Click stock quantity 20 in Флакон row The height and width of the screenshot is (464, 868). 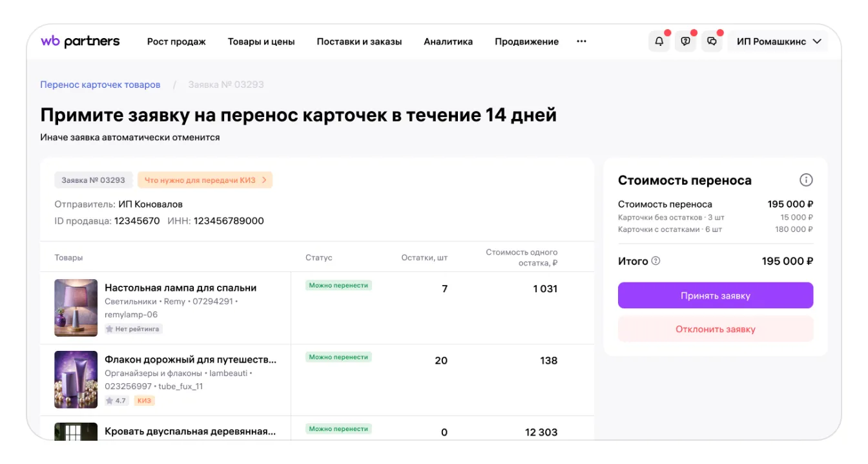pyautogui.click(x=441, y=361)
